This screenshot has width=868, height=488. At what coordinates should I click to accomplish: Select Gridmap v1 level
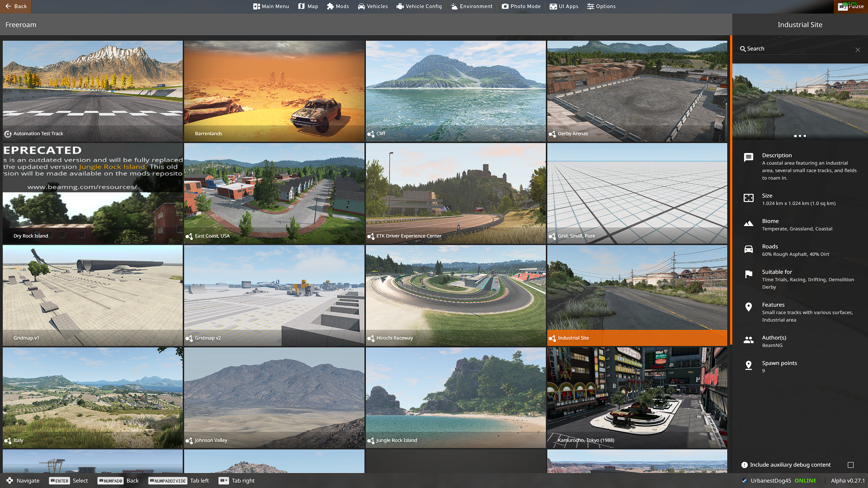[93, 296]
